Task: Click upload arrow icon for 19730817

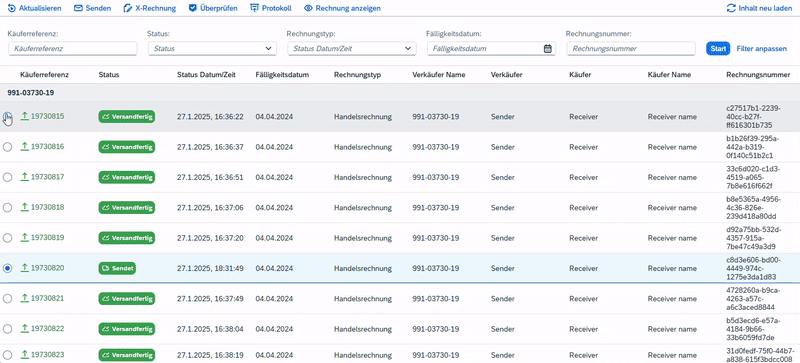Action: coord(24,177)
